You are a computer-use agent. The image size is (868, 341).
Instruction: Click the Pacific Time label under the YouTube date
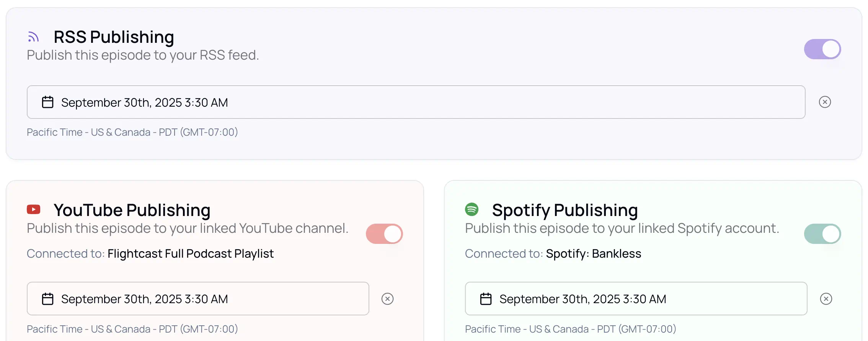(x=132, y=329)
